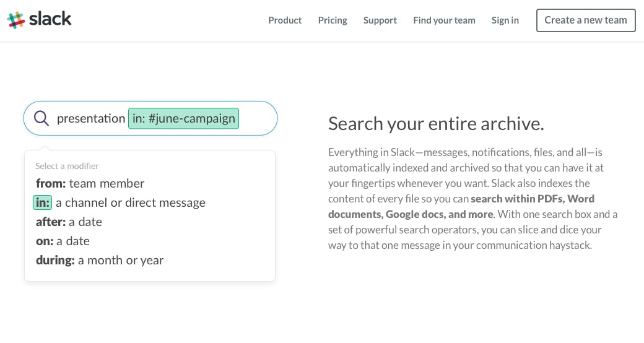Choose the 'during: a month or year' modifier
Viewport: 644px width, 343px height.
100,260
